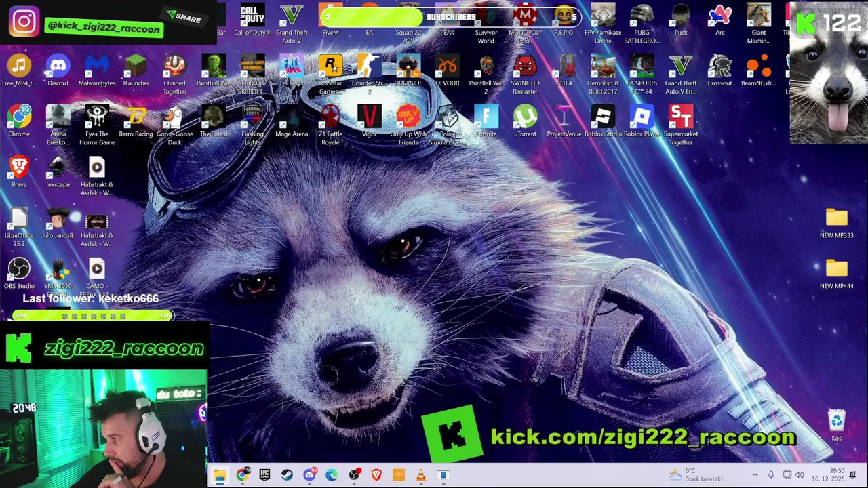The image size is (868, 488).
Task: Open the volume control in tray
Action: [800, 475]
